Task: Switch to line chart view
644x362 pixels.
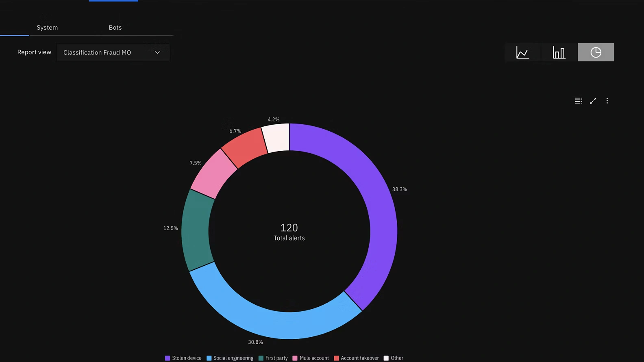Action: point(522,52)
